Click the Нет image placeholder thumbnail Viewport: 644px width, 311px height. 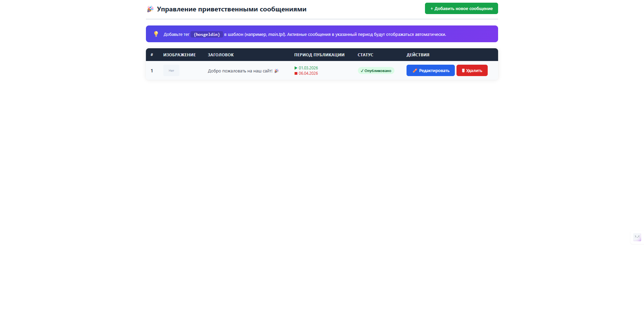[171, 71]
